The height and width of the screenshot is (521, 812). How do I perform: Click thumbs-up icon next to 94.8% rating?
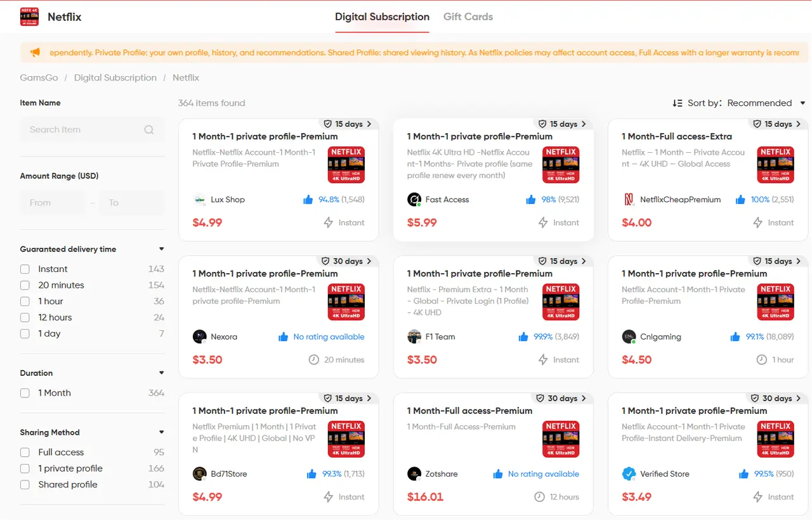click(x=308, y=200)
